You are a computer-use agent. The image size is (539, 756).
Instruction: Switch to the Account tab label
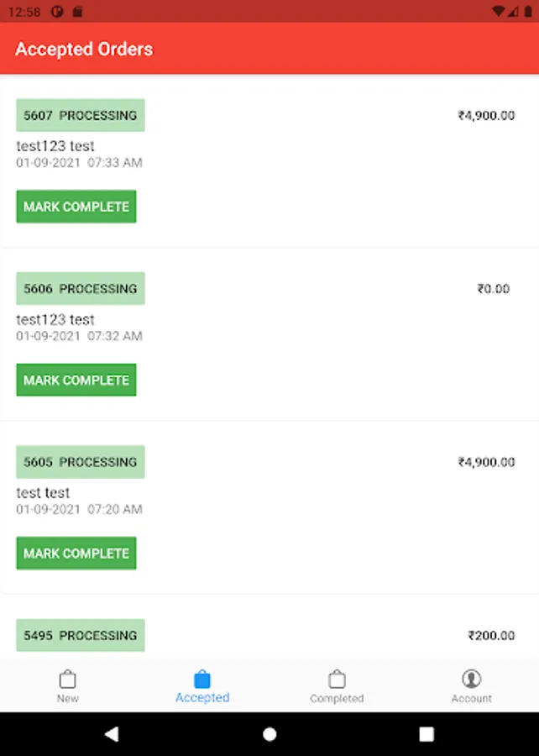[x=472, y=698]
